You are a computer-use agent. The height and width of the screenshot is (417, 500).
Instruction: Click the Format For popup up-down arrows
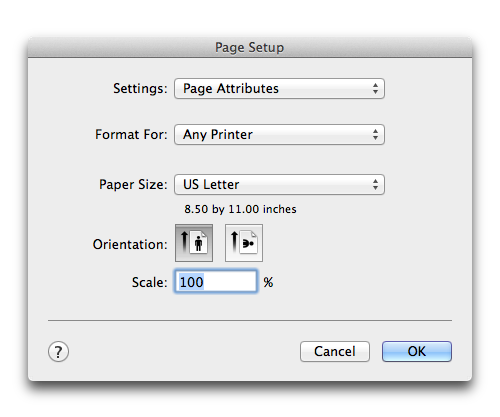point(375,135)
